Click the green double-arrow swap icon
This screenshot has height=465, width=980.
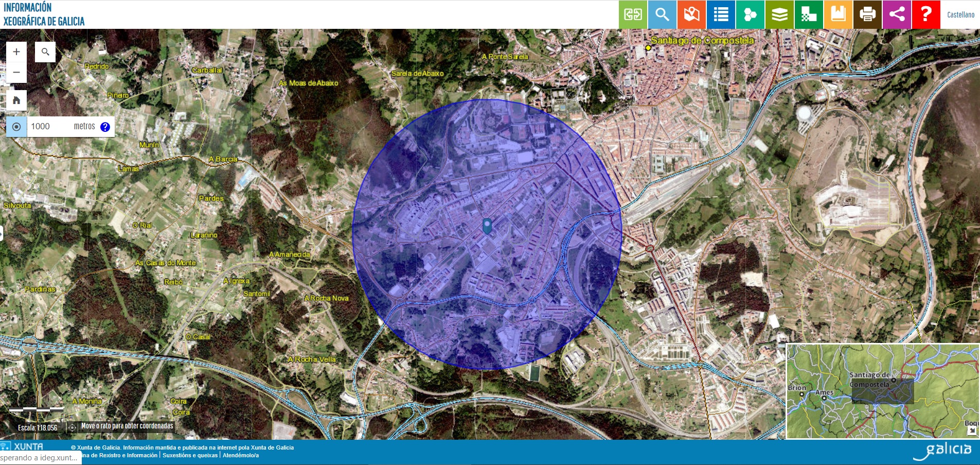tap(633, 14)
